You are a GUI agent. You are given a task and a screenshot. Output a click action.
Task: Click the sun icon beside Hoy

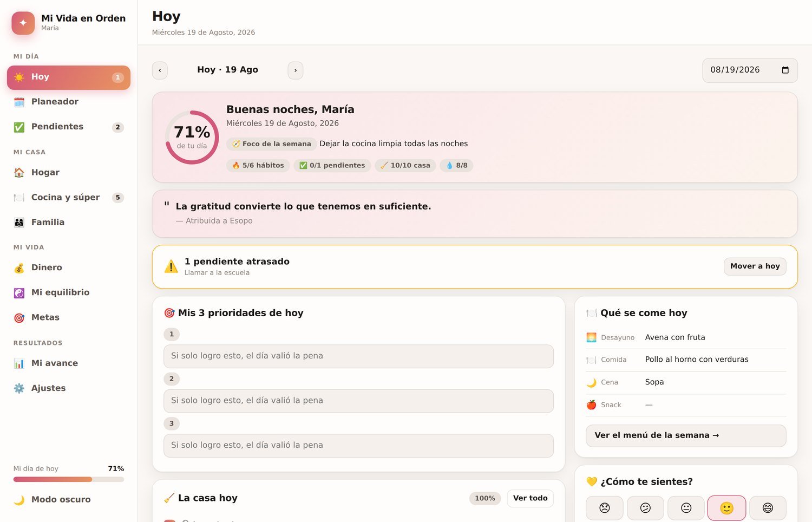pyautogui.click(x=19, y=77)
